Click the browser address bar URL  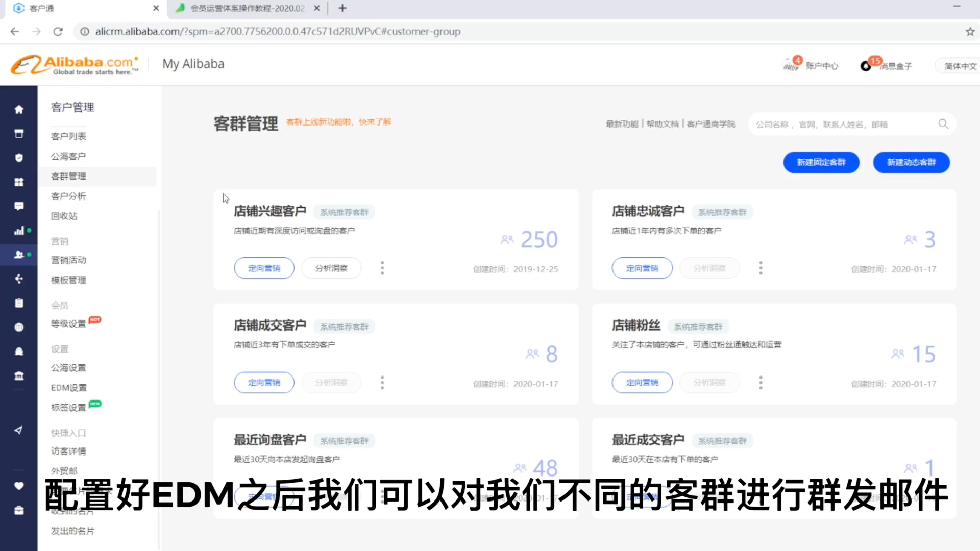278,32
